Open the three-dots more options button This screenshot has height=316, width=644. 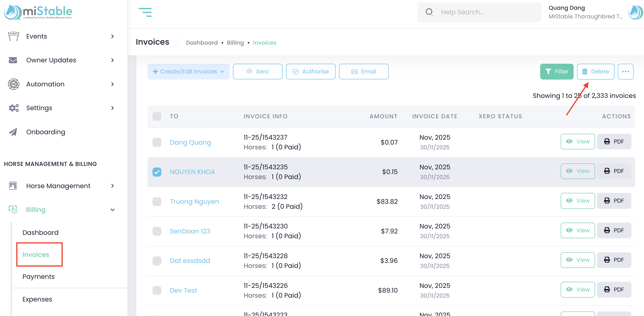[625, 72]
